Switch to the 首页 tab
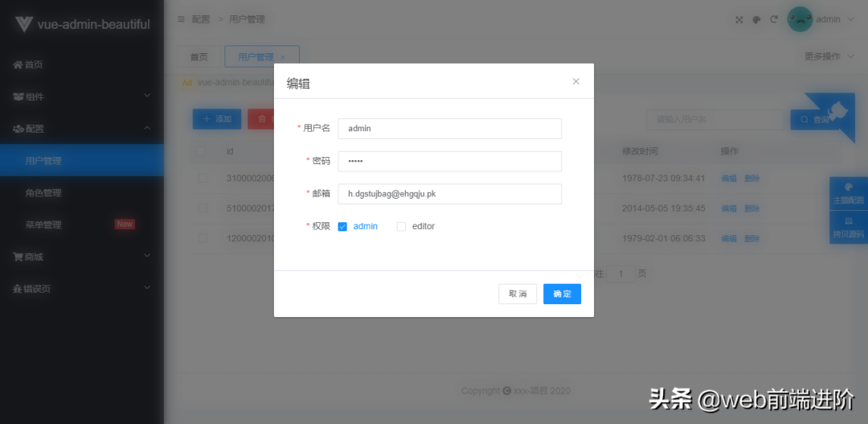This screenshot has height=424, width=868. tap(199, 56)
